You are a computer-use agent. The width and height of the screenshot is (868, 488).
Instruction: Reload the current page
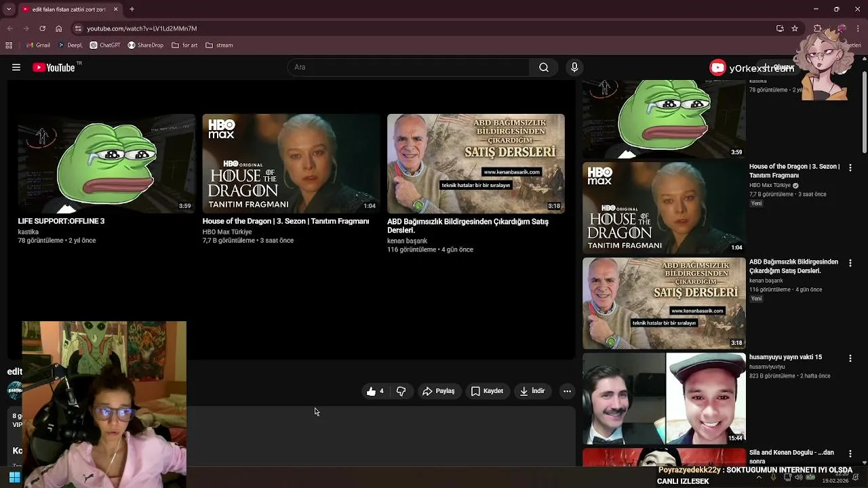(42, 28)
